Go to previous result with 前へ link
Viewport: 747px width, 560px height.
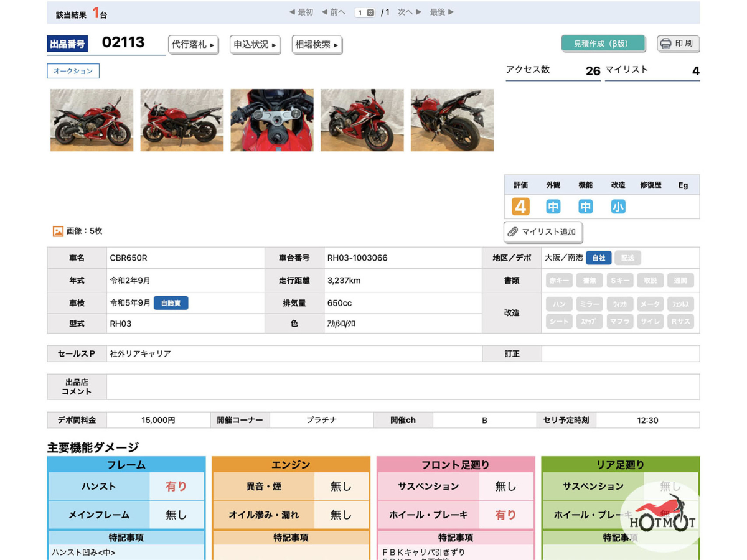[x=333, y=12]
